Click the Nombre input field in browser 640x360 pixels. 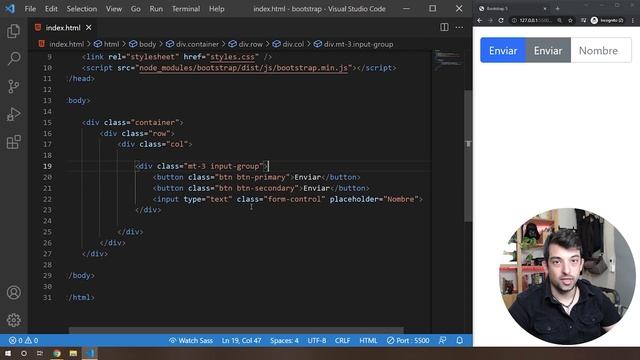pos(601,51)
